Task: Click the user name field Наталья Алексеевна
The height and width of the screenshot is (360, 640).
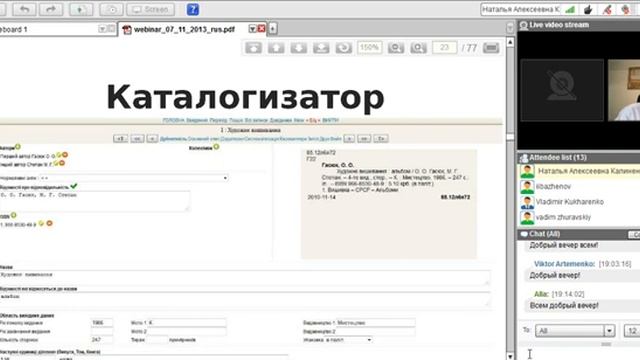Action: pyautogui.click(x=521, y=9)
